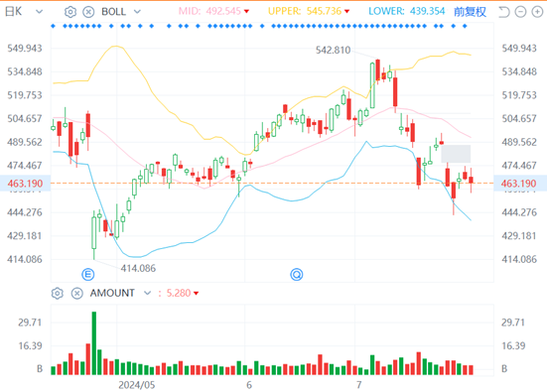Click the 6 month label on date axis
Screen dimensions: 547x392
[249, 385]
